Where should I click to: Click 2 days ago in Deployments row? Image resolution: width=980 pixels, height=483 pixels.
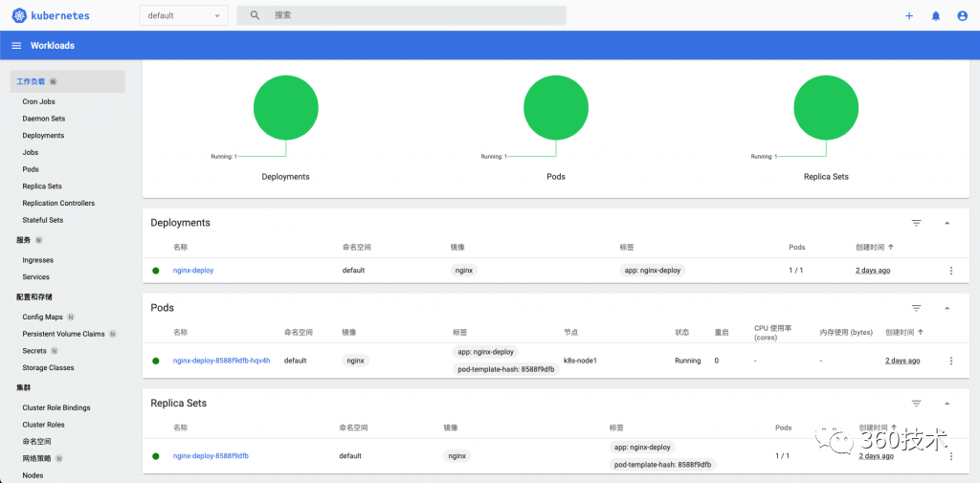873,271
